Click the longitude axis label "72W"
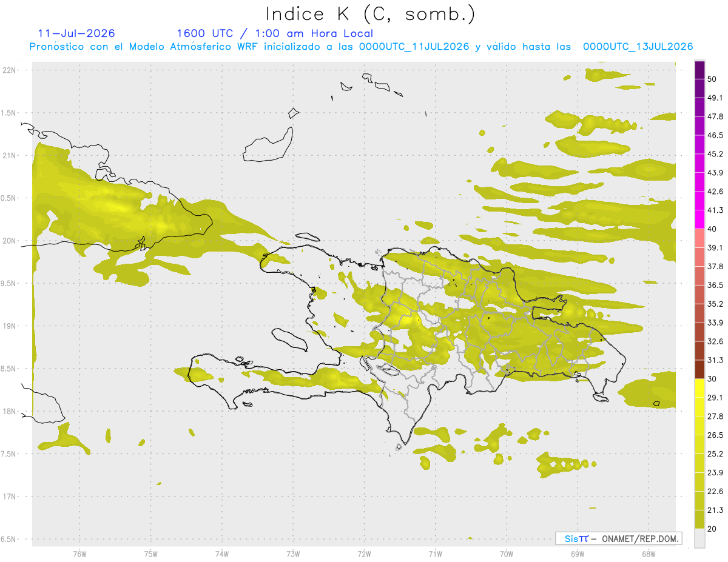728x562 pixels. click(364, 554)
